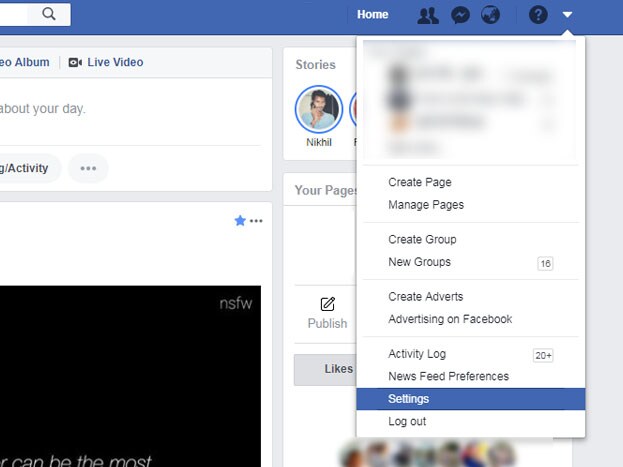Click the Activity Log 20+ badge
623x467 pixels.
[543, 355]
